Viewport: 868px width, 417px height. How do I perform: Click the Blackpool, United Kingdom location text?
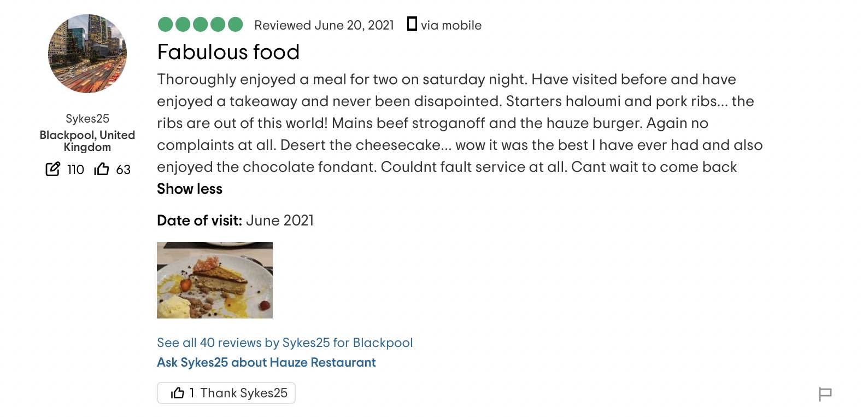click(x=87, y=141)
